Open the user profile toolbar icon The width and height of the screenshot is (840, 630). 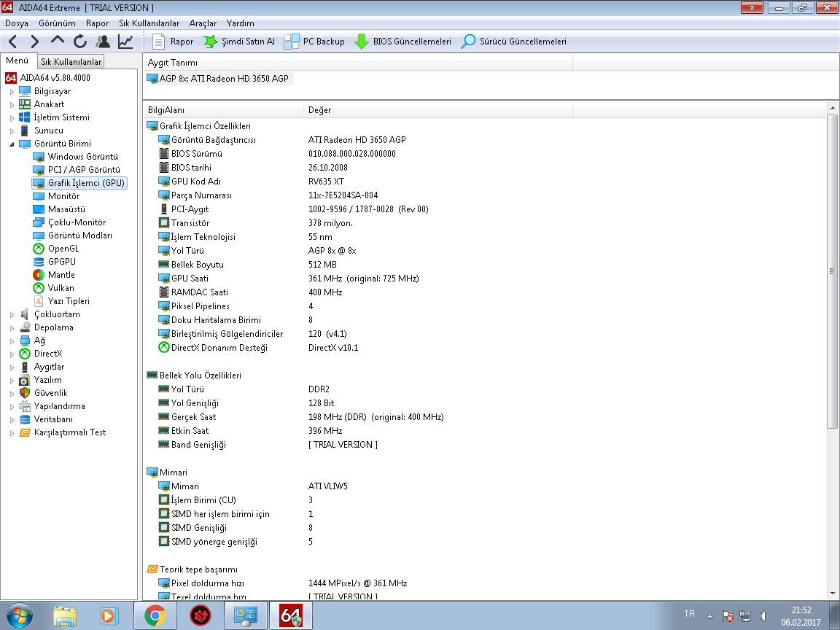coord(103,42)
